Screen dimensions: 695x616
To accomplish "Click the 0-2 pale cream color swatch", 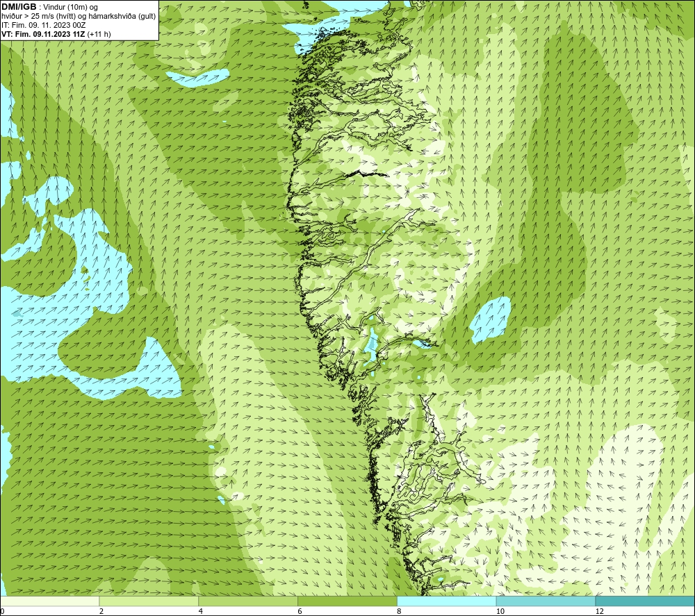I will click(49, 601).
